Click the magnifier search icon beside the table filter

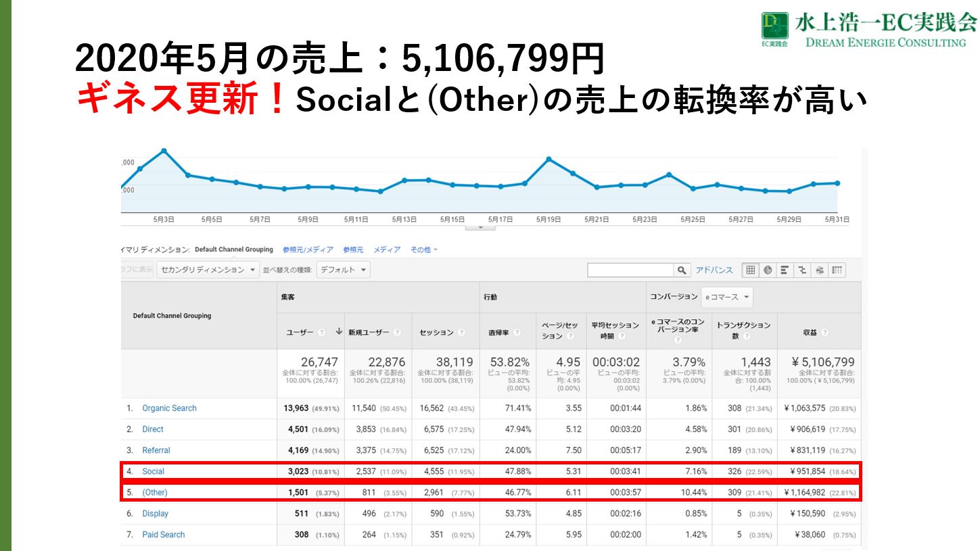[682, 270]
